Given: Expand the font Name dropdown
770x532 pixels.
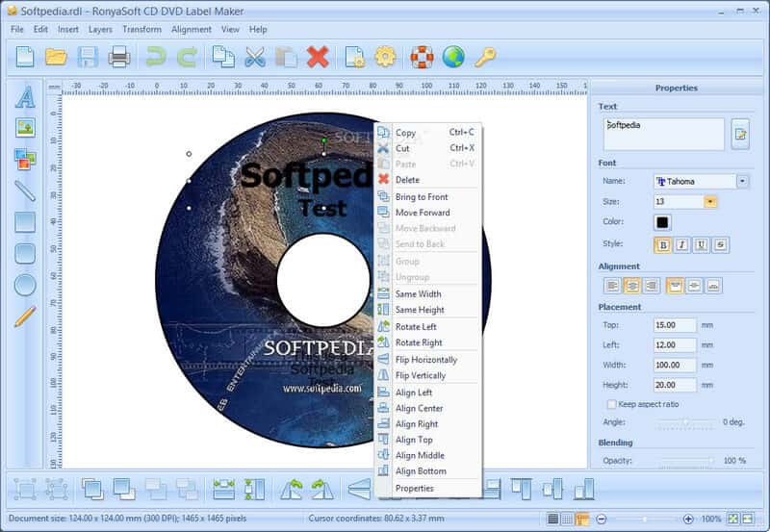Looking at the screenshot, I should click(x=742, y=181).
